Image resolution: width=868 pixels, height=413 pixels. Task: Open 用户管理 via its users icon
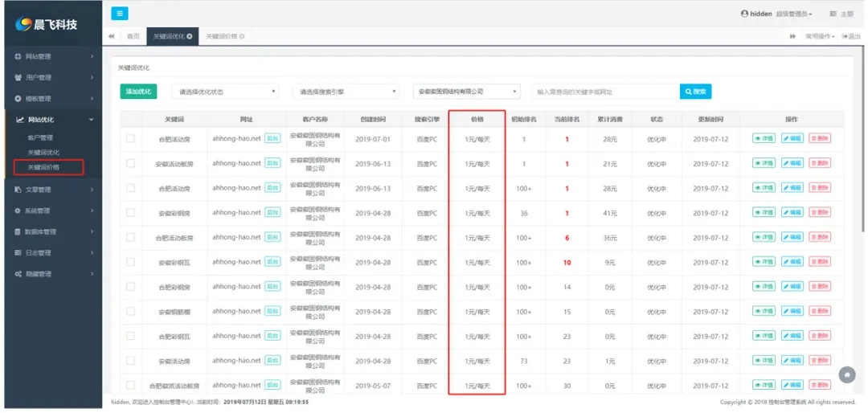tap(18, 77)
